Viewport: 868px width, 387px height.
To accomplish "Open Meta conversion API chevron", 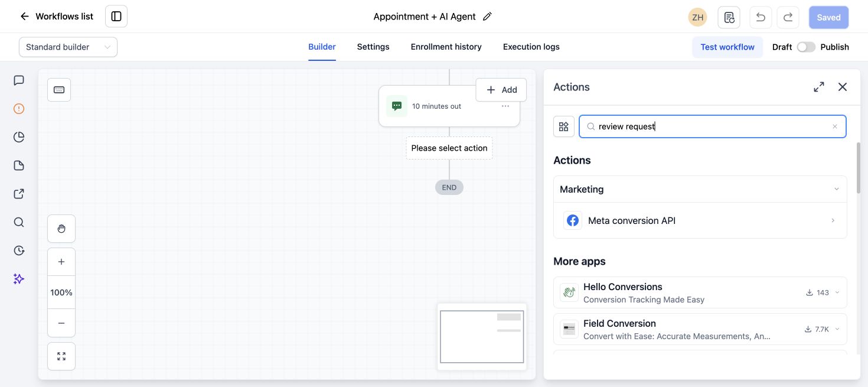I will (833, 220).
